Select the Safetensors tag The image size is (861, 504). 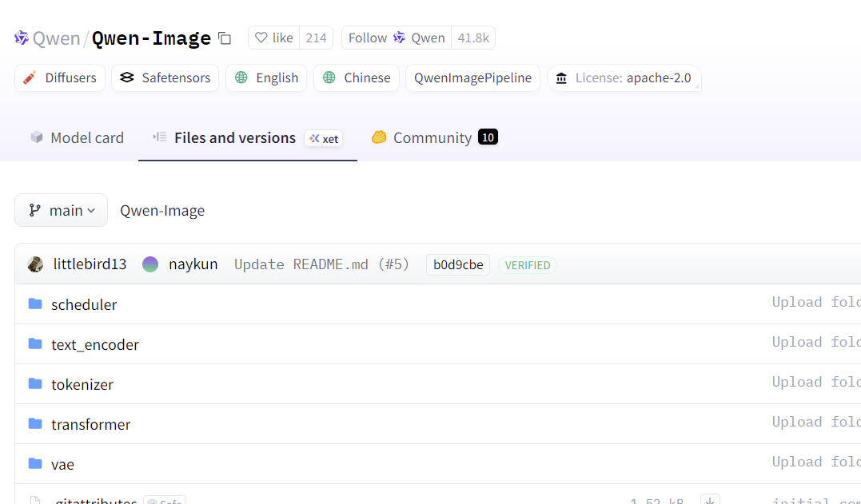tap(165, 77)
